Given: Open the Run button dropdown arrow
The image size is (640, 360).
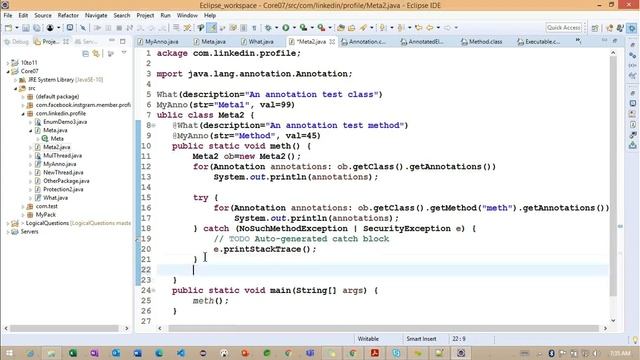Looking at the screenshot, I should pos(294,28).
